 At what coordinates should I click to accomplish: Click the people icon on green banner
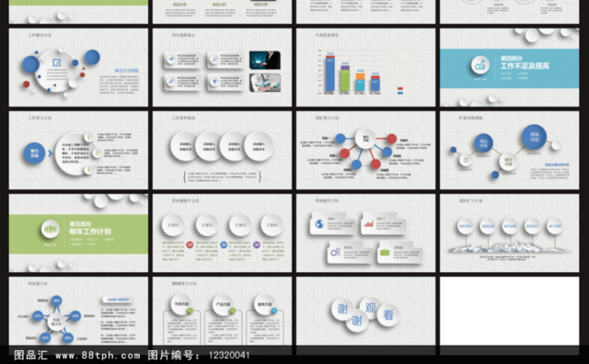pyautogui.click(x=50, y=229)
